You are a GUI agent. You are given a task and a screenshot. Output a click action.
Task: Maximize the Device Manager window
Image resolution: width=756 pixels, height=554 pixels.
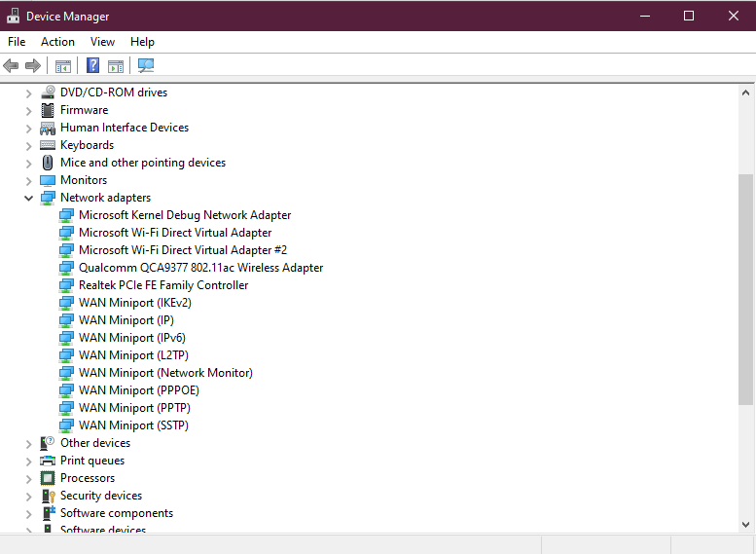coord(689,16)
